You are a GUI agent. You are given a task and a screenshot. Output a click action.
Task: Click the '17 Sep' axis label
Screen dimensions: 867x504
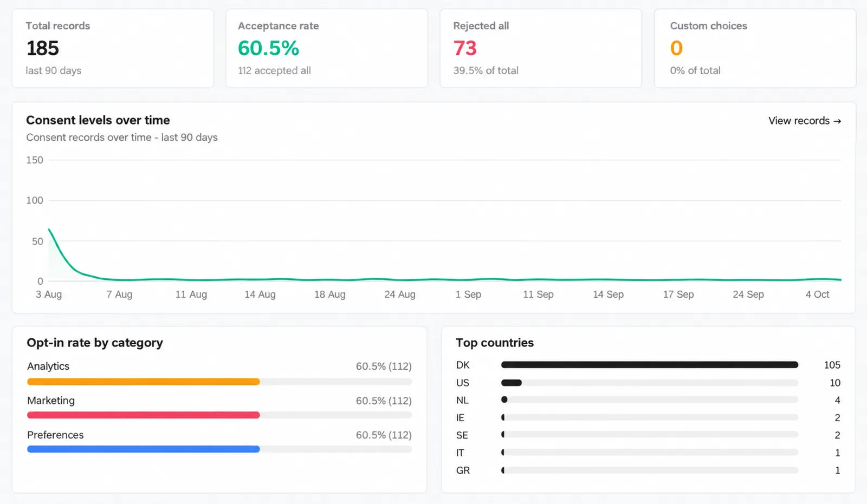tap(678, 294)
